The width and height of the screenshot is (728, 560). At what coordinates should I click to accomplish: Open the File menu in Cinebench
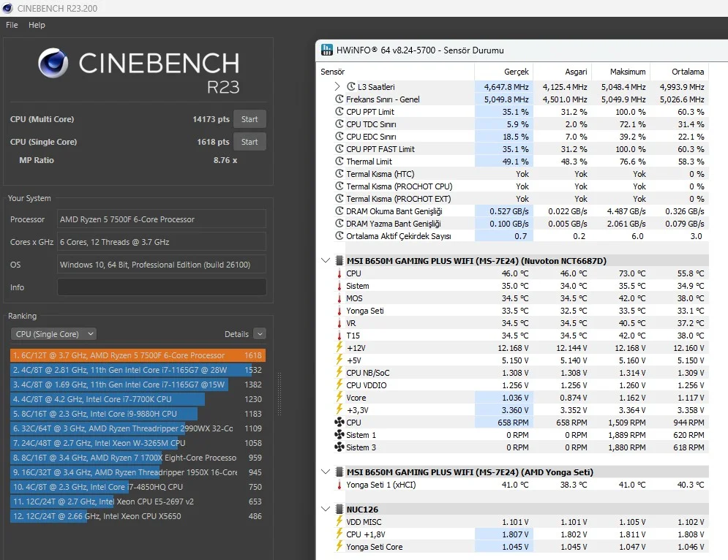point(12,25)
